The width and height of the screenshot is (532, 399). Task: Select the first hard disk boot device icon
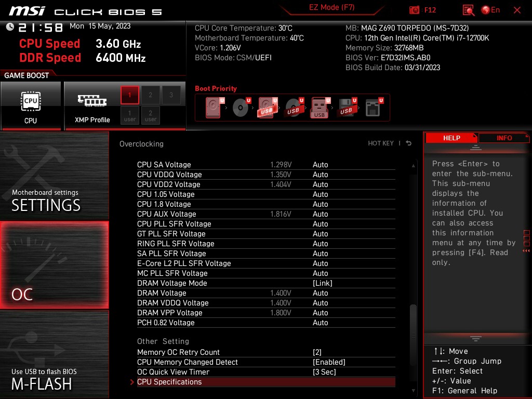[215, 108]
